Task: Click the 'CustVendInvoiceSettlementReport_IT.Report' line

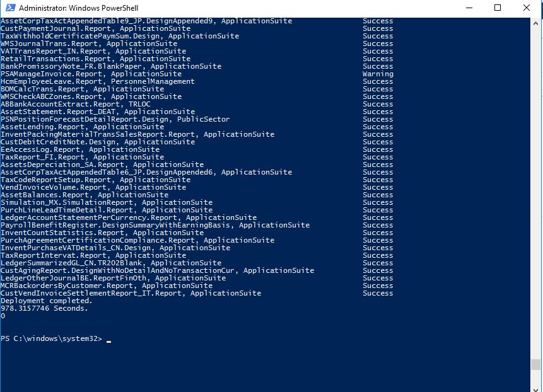Action: click(131, 294)
